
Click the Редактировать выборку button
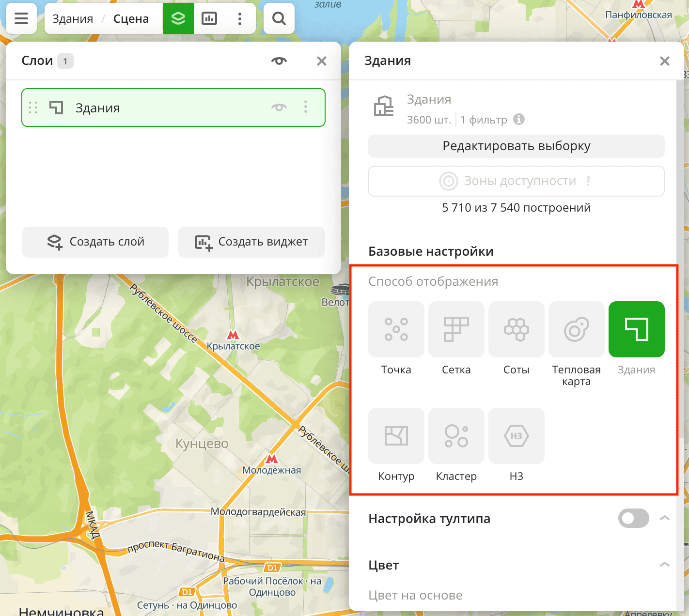click(x=516, y=146)
